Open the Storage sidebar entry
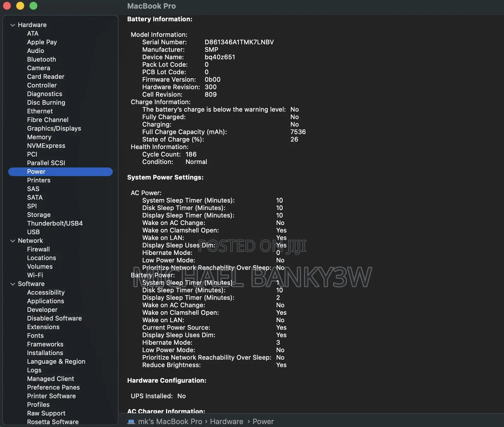 (39, 215)
